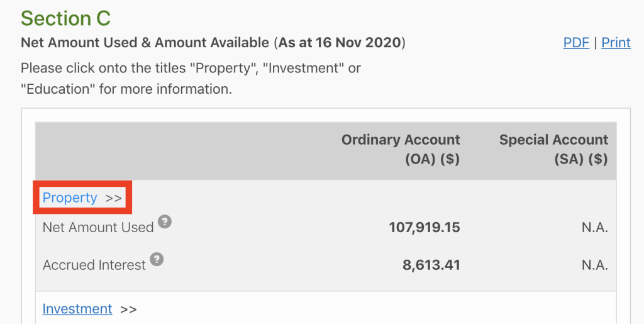Click the help icon beside Accrued Interest
This screenshot has width=644, height=324.
point(157,260)
